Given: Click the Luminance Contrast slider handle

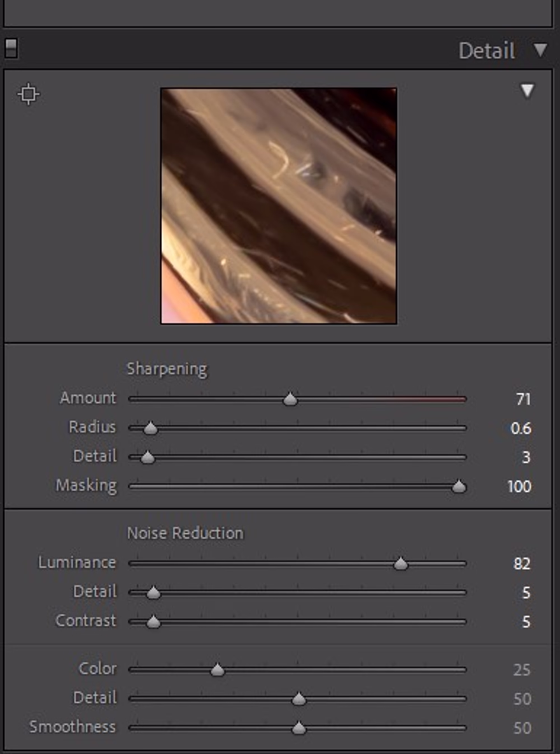Looking at the screenshot, I should click(153, 622).
